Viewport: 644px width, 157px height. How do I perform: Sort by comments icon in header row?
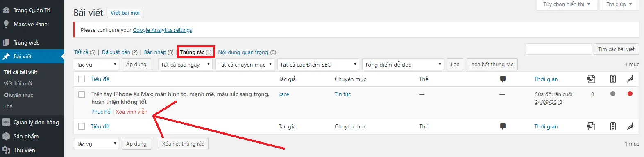[503, 79]
